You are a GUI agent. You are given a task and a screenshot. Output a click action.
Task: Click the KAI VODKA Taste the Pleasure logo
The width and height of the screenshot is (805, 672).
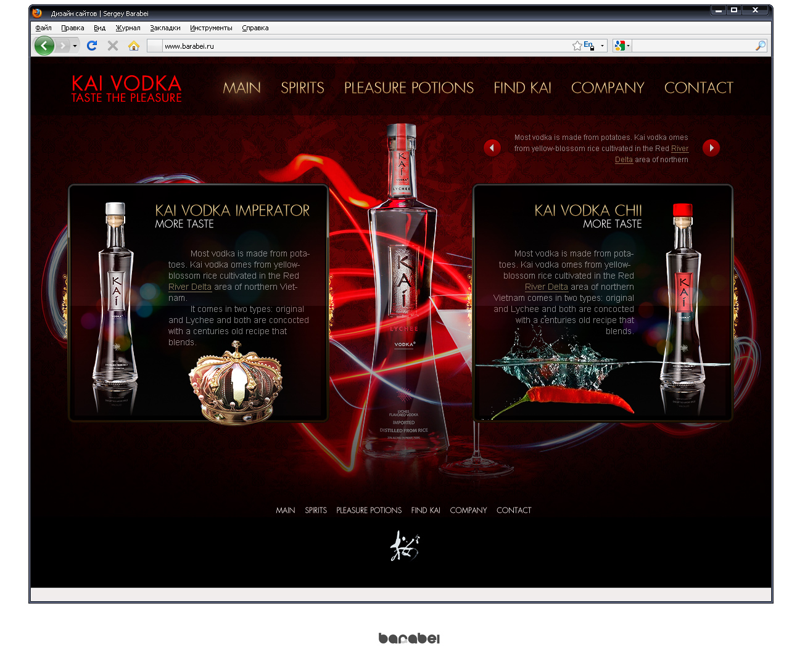click(126, 89)
